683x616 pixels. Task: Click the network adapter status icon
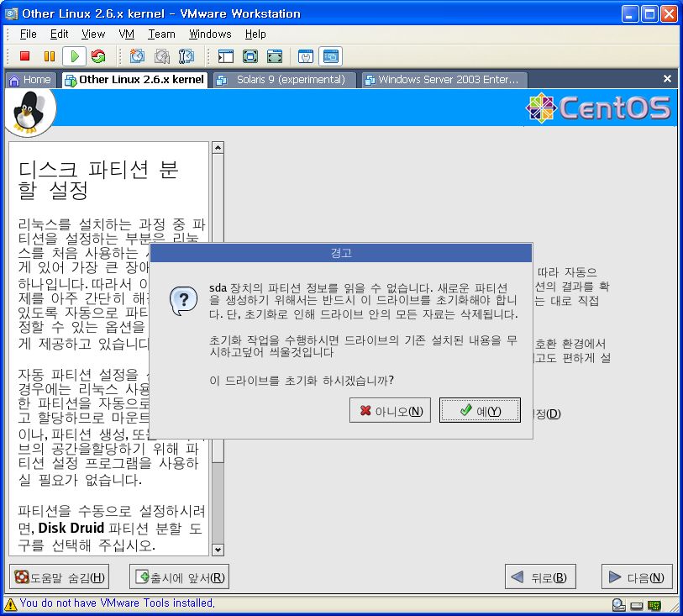tap(654, 604)
